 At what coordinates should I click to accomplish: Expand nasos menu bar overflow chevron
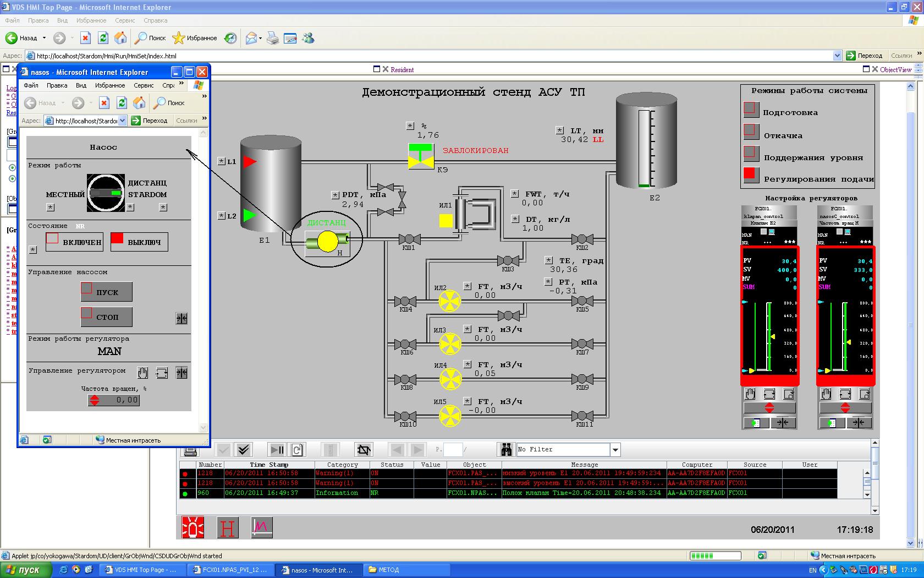pos(182,83)
